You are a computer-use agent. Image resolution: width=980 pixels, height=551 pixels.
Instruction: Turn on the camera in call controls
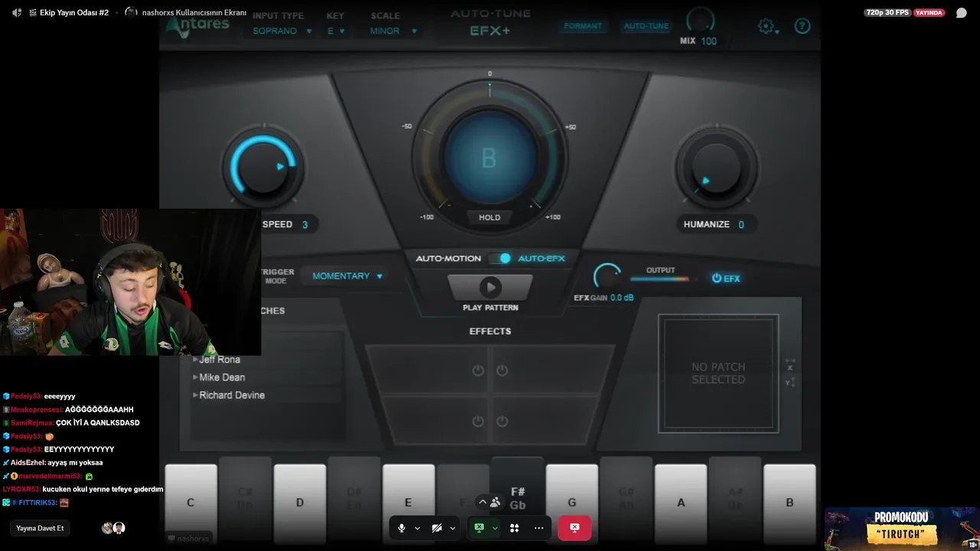coord(436,528)
